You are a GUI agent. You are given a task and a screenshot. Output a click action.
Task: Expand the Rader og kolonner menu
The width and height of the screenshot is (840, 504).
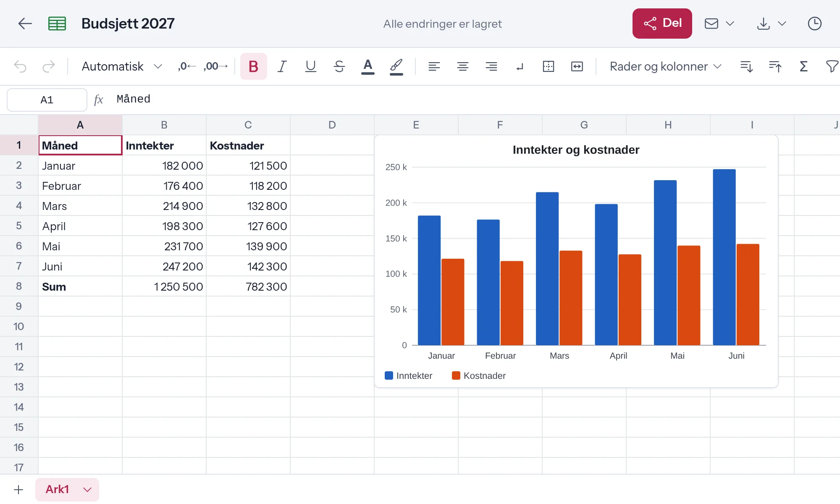point(666,66)
